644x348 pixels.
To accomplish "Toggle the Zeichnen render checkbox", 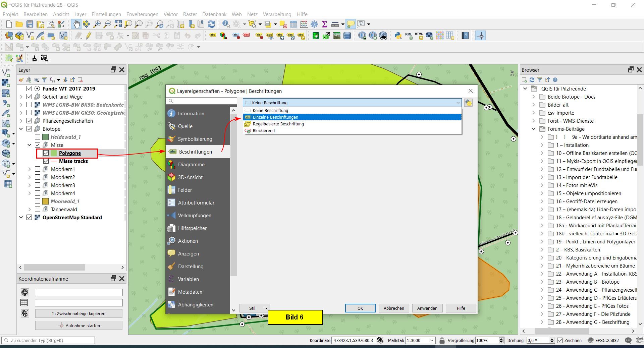I will [560, 340].
